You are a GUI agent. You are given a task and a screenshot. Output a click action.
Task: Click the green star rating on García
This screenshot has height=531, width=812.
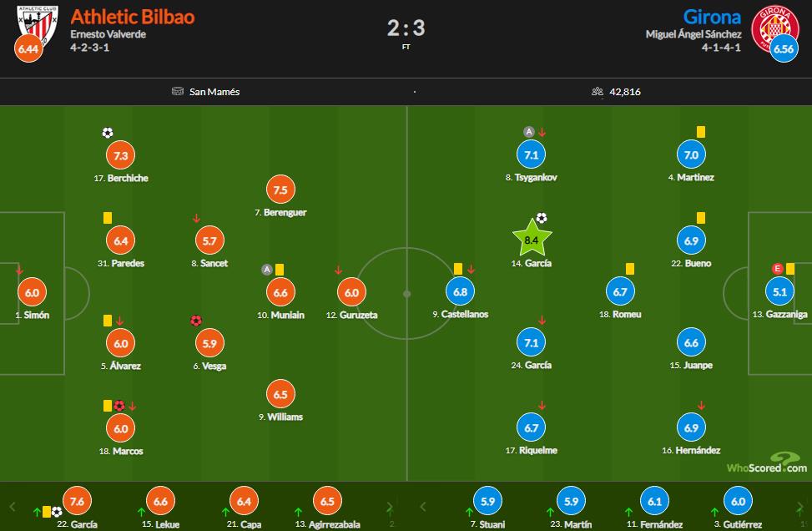point(531,240)
